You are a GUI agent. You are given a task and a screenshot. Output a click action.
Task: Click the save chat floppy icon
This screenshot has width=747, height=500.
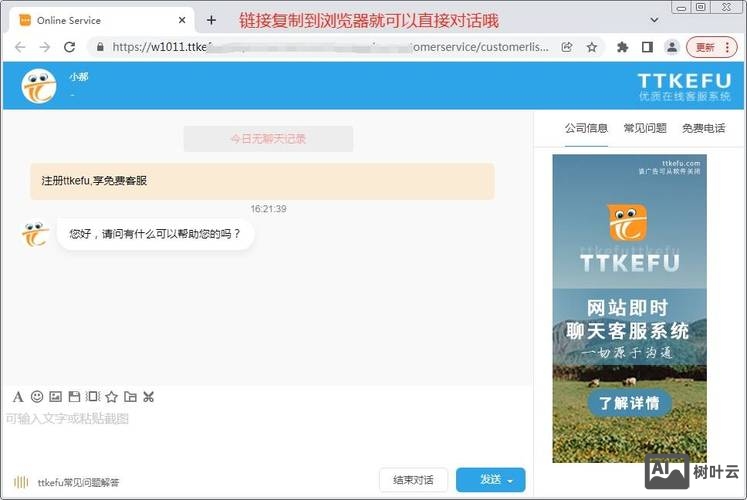tap(74, 396)
